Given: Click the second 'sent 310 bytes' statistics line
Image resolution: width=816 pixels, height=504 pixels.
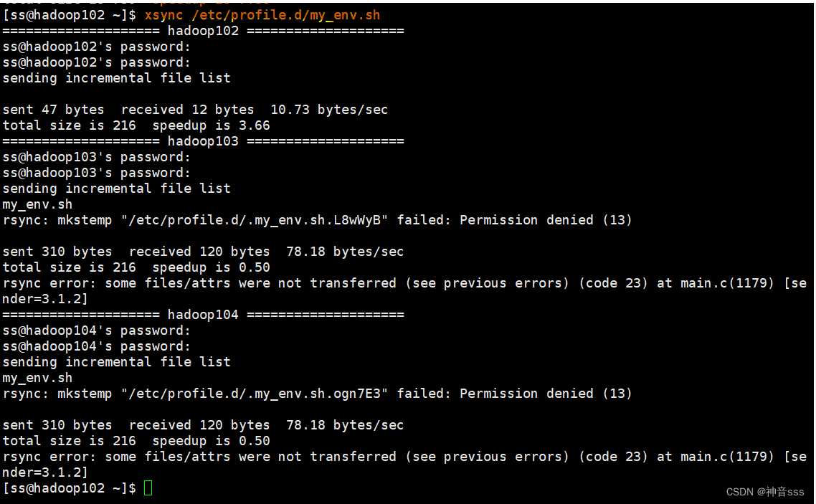Looking at the screenshot, I should [x=203, y=425].
